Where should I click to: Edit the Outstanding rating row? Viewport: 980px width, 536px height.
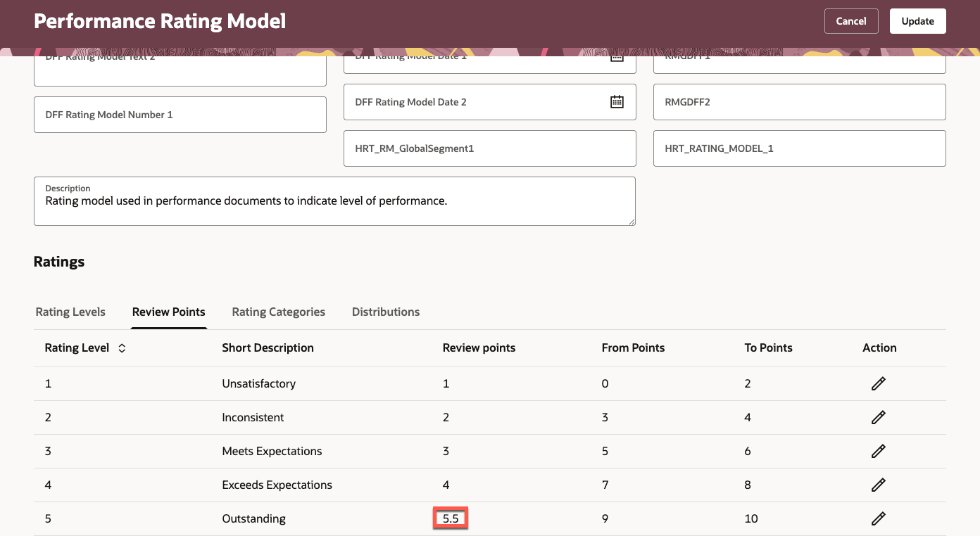pyautogui.click(x=878, y=518)
